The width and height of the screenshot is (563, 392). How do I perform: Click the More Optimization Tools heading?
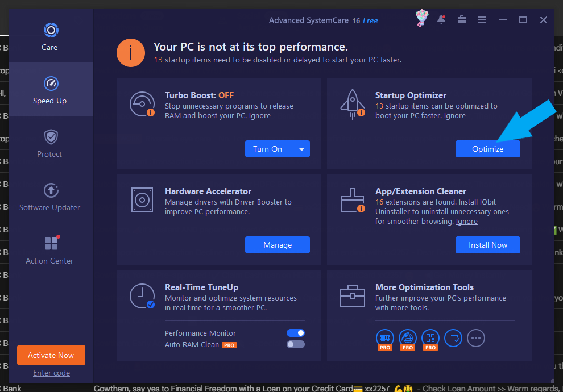pos(424,287)
